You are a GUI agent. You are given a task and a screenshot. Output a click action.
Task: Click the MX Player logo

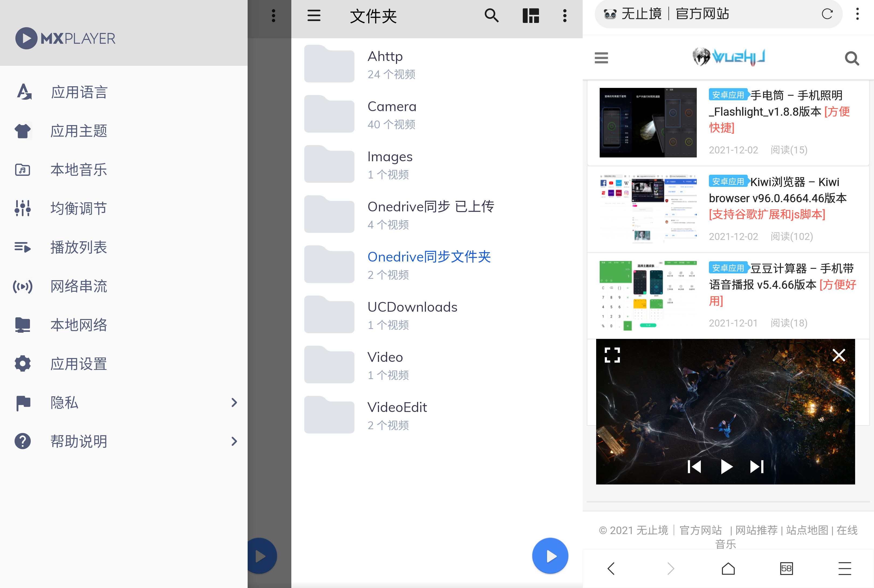tap(65, 38)
